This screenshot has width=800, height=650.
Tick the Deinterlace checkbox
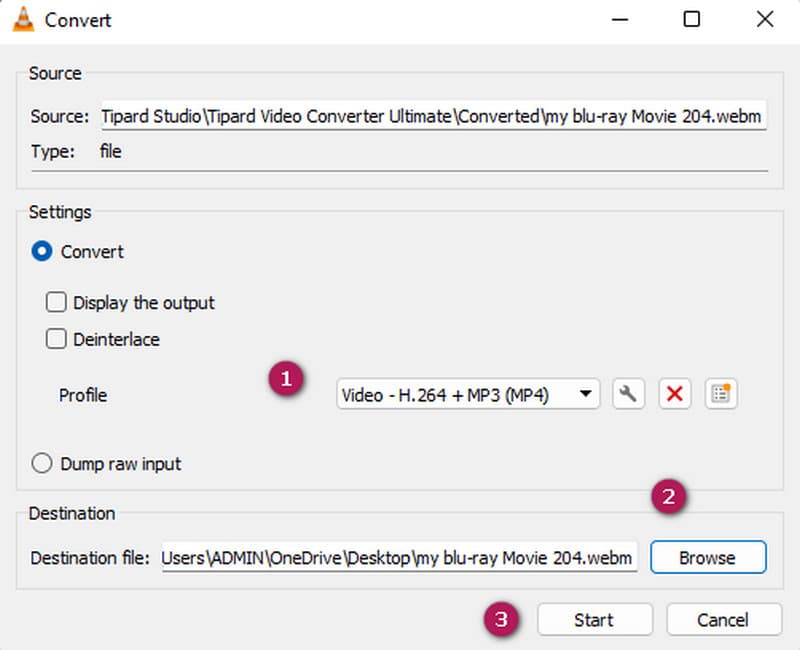point(57,339)
